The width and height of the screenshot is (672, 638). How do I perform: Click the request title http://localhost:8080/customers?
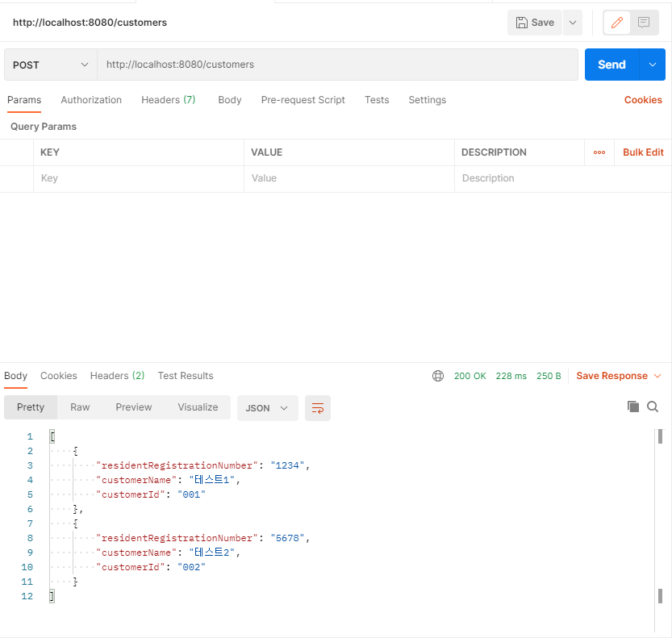90,23
